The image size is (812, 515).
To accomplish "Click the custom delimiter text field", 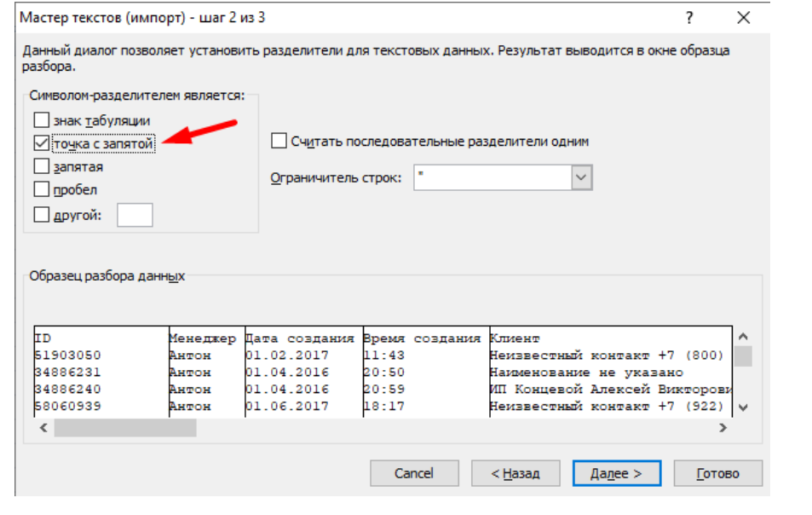I will coord(135,215).
